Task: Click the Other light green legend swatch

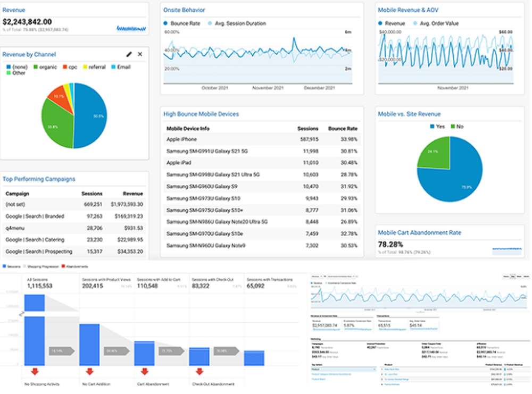Action: click(9, 73)
